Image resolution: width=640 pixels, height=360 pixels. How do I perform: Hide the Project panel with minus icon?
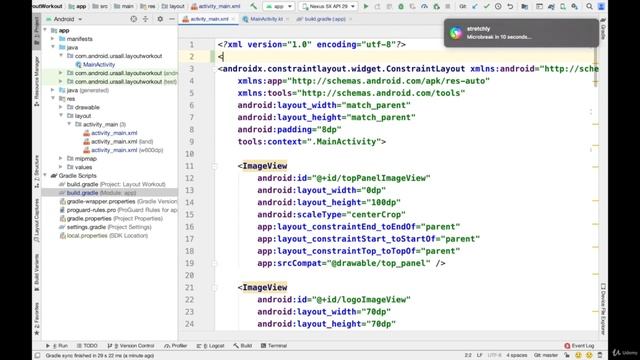point(172,19)
